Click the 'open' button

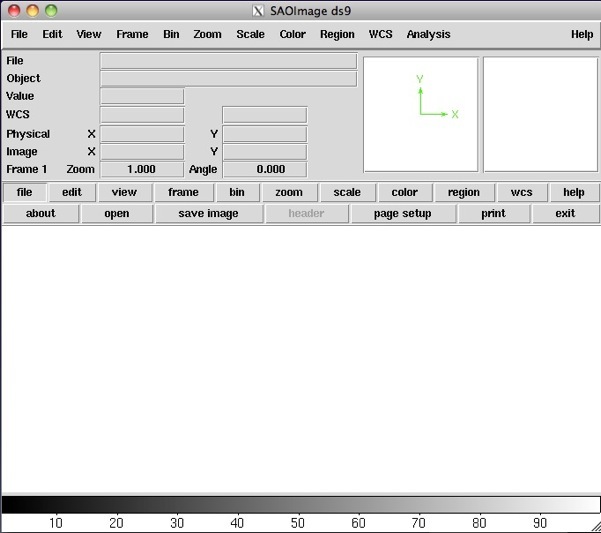click(117, 213)
